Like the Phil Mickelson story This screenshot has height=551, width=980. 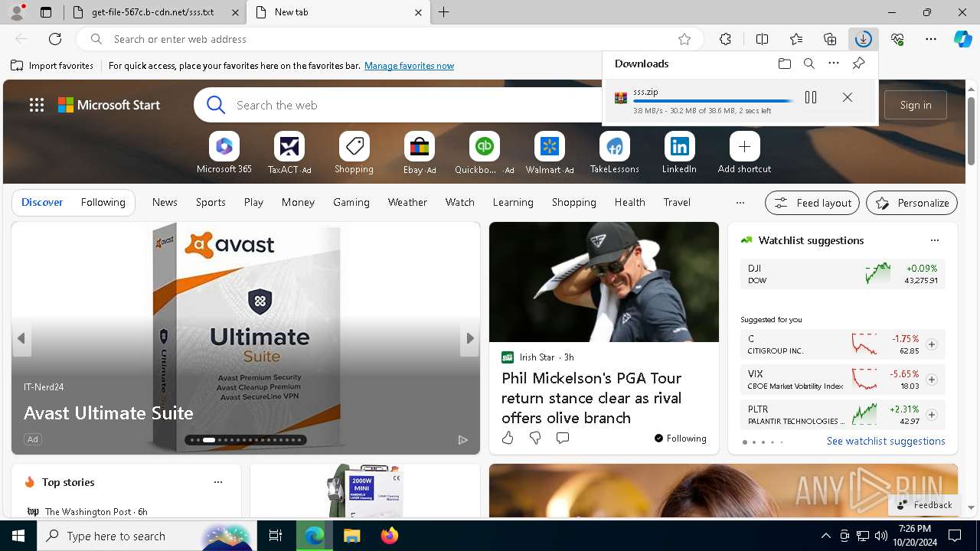[x=508, y=438]
